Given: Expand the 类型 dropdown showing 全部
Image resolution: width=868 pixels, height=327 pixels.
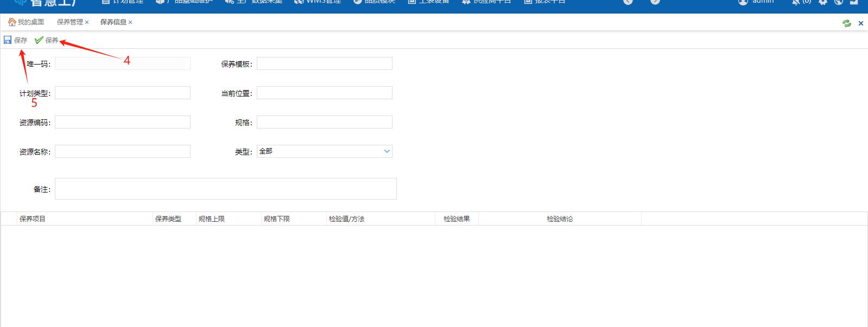Looking at the screenshot, I should pyautogui.click(x=387, y=151).
